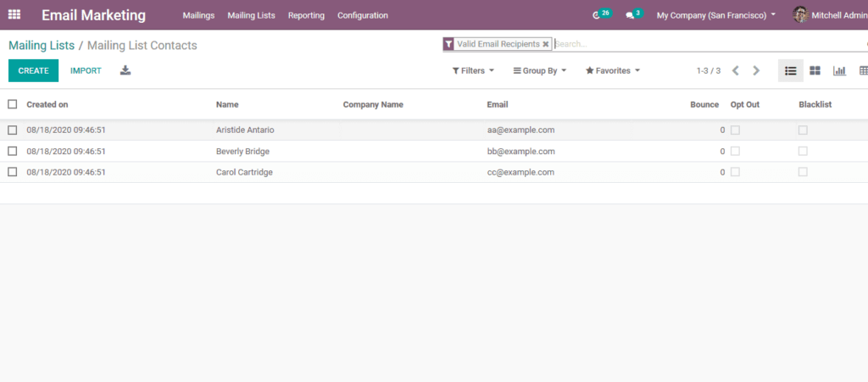Screen dimensions: 868x382
Task: Open the apps grid menu icon
Action: pos(14,15)
